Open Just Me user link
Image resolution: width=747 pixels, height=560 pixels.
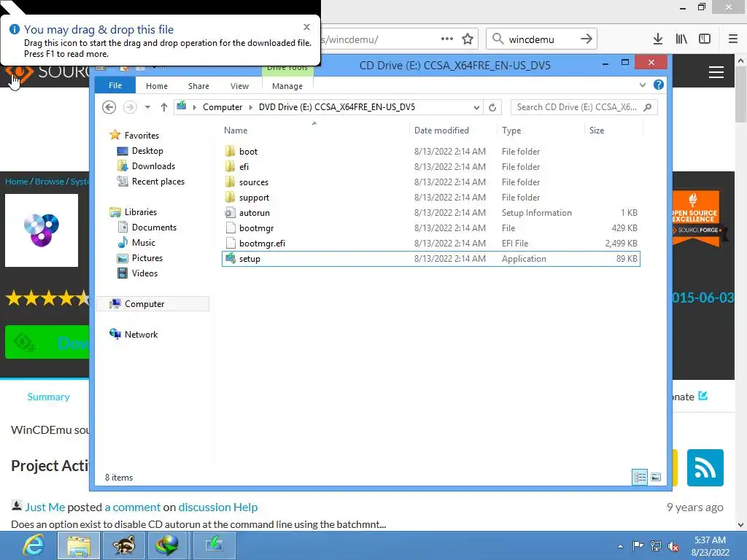pyautogui.click(x=44, y=507)
